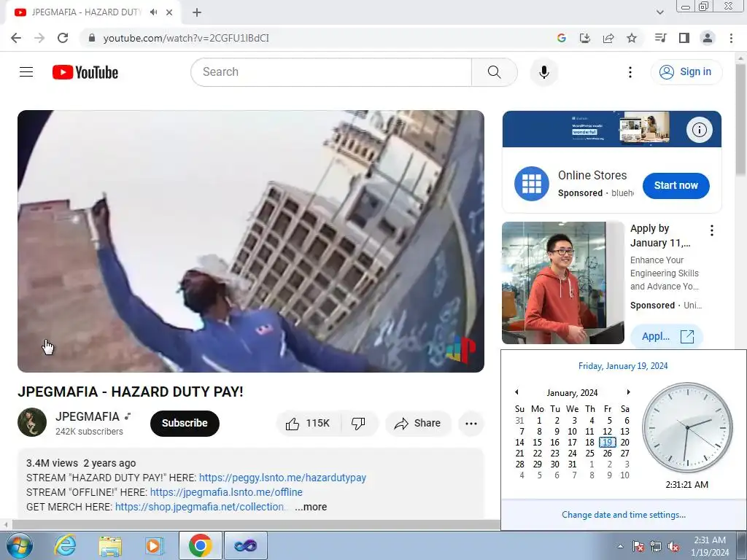Viewport: 747px width, 560px height.
Task: Open JPEGMAFIA channel avatar
Action: [32, 422]
